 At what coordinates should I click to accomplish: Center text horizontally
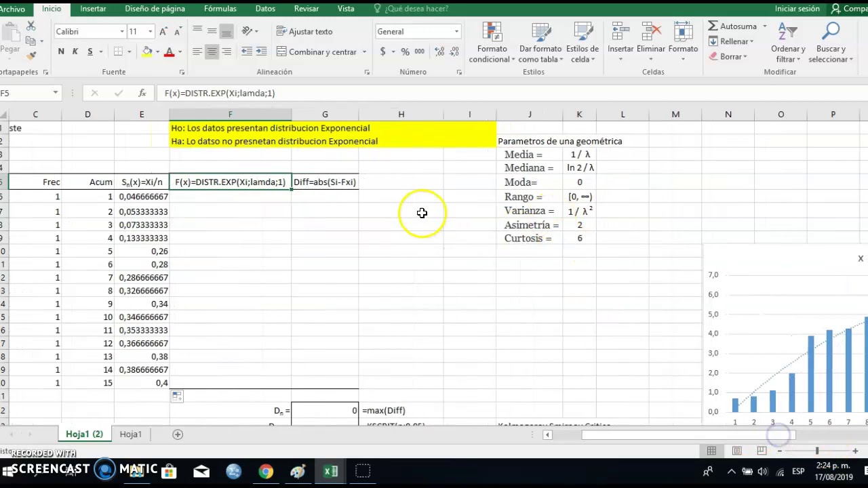(x=212, y=52)
